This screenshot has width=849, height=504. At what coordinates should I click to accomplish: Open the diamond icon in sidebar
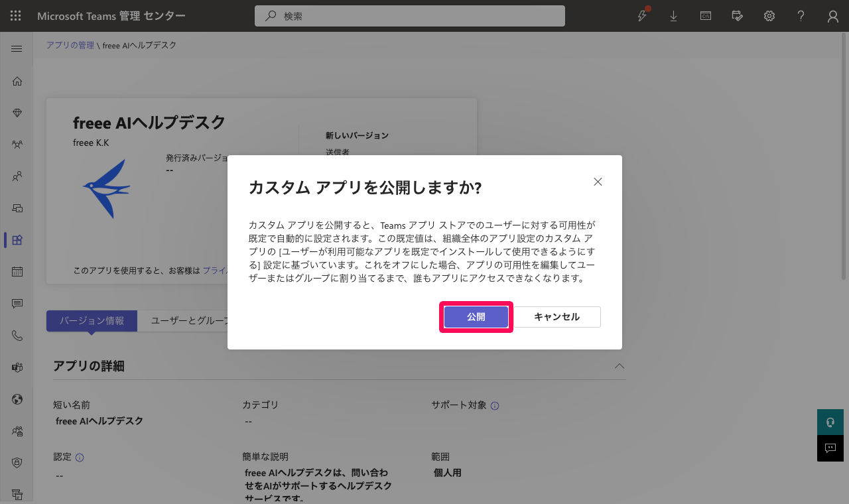pos(17,113)
